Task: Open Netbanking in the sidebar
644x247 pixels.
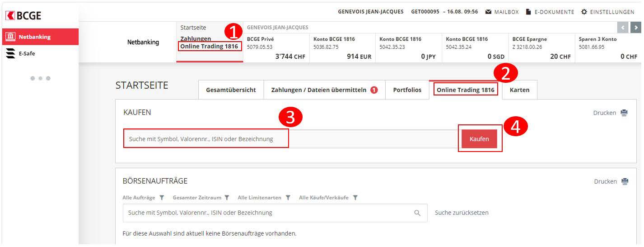Action: [x=40, y=37]
